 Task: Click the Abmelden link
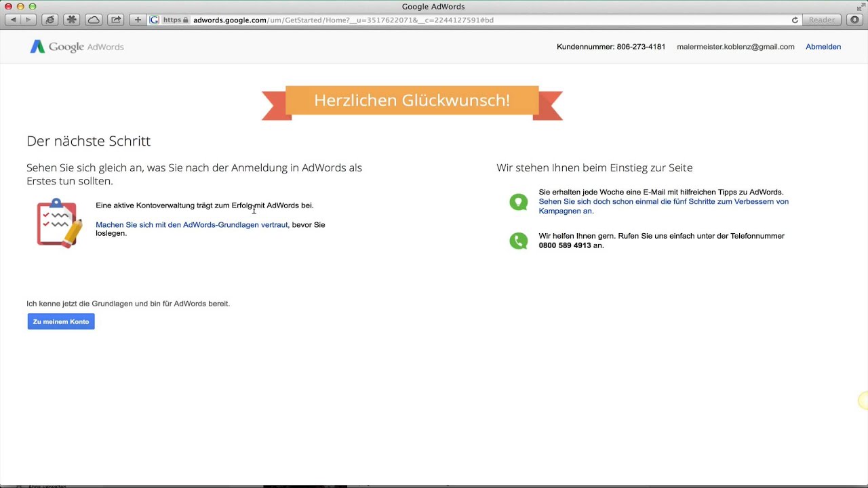pyautogui.click(x=823, y=47)
